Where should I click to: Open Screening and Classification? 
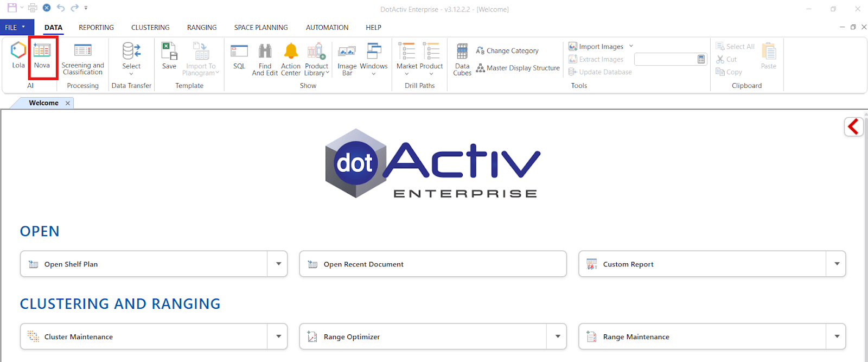[82, 59]
